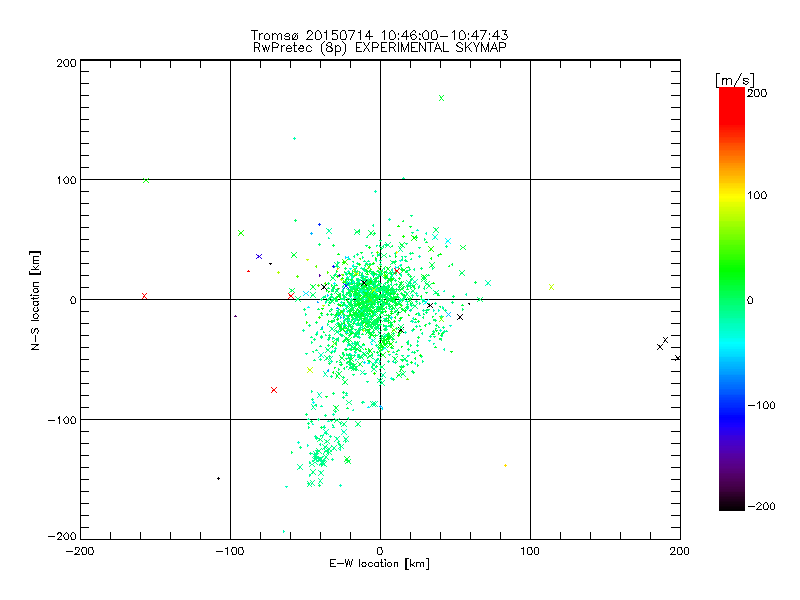Click the "200" label on the N-S axis
The width and height of the screenshot is (800, 600).
coord(67,63)
